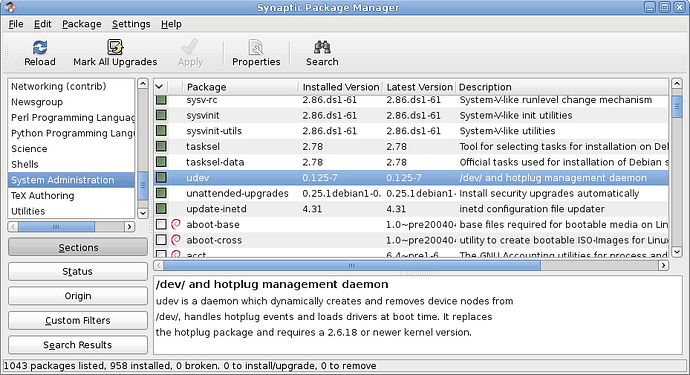The height and width of the screenshot is (375, 690).
Task: Click sections list scroll up arrow
Action: click(143, 84)
